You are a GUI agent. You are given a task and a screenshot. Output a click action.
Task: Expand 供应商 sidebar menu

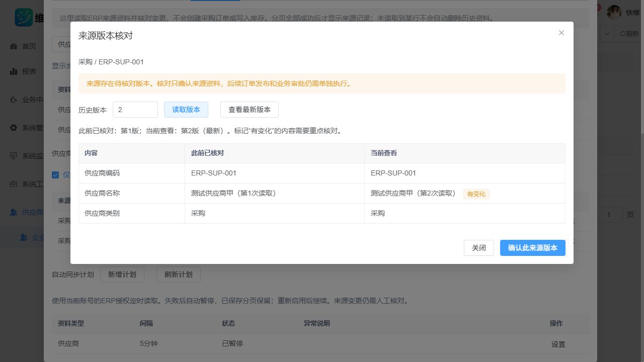pyautogui.click(x=28, y=212)
